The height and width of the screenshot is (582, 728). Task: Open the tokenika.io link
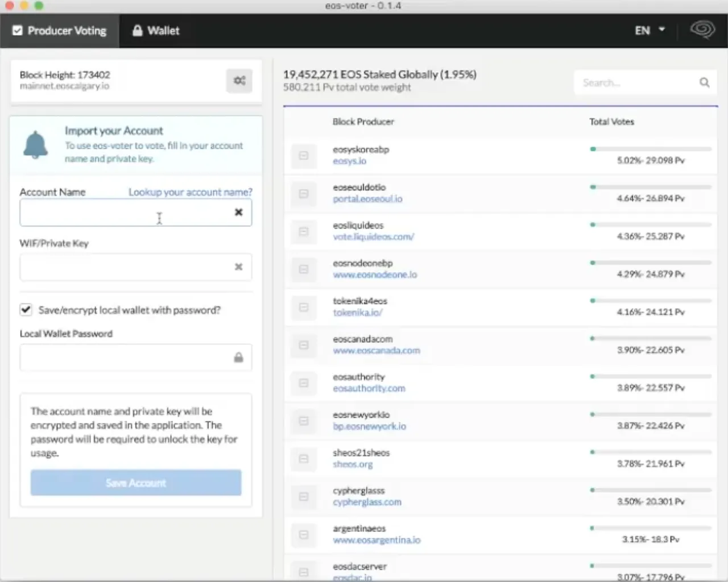pos(358,313)
